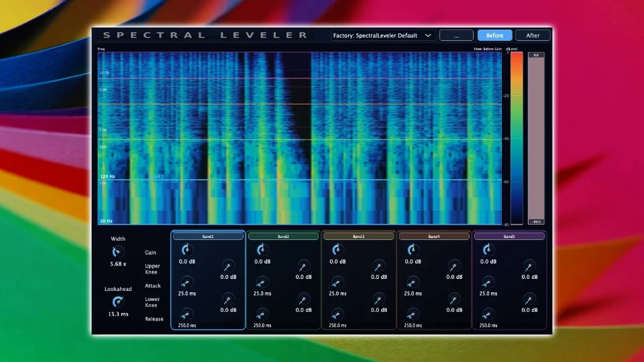Click the Band3 Release knob
The image size is (644, 362).
337,315
